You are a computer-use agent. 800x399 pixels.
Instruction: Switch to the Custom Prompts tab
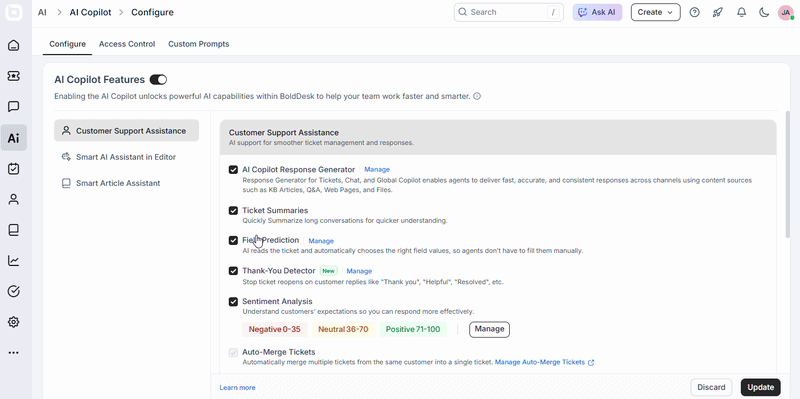(x=198, y=44)
